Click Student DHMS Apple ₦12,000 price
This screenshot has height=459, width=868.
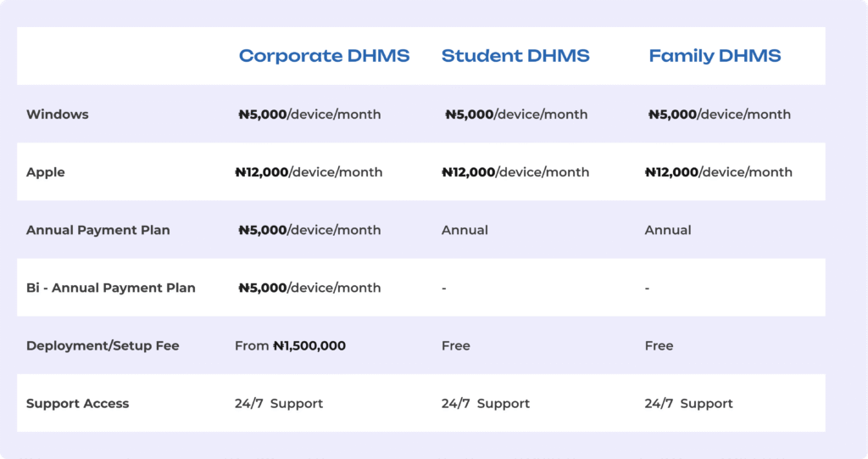click(x=515, y=172)
